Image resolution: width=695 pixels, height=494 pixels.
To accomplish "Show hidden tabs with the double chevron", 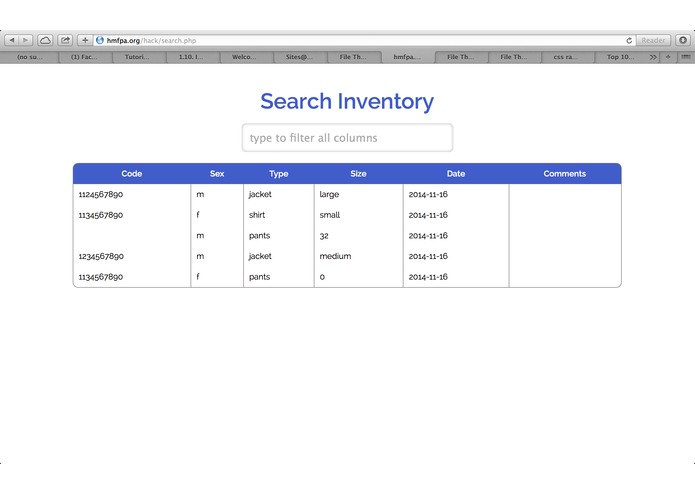I will pyautogui.click(x=653, y=57).
